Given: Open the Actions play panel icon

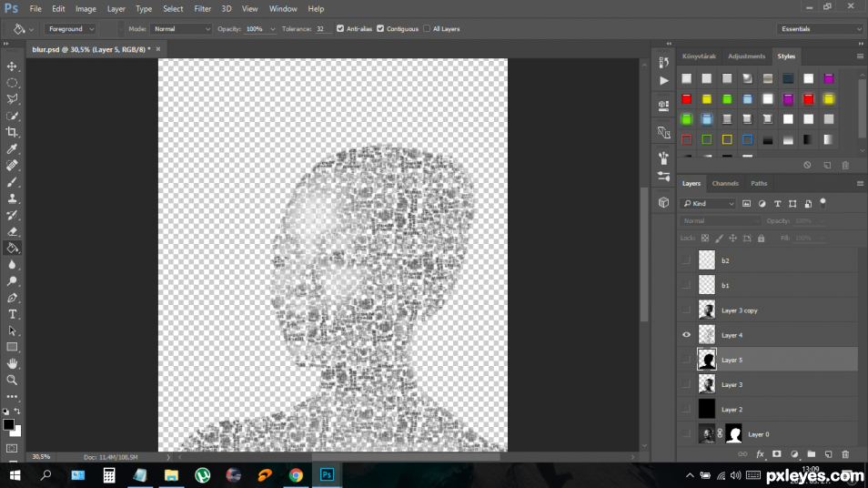Looking at the screenshot, I should coord(663,81).
